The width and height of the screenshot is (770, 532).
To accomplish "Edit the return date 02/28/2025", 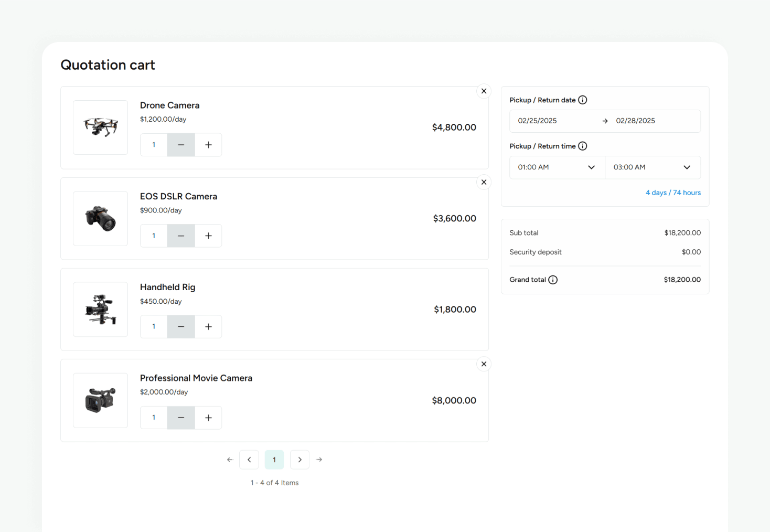I will click(635, 121).
